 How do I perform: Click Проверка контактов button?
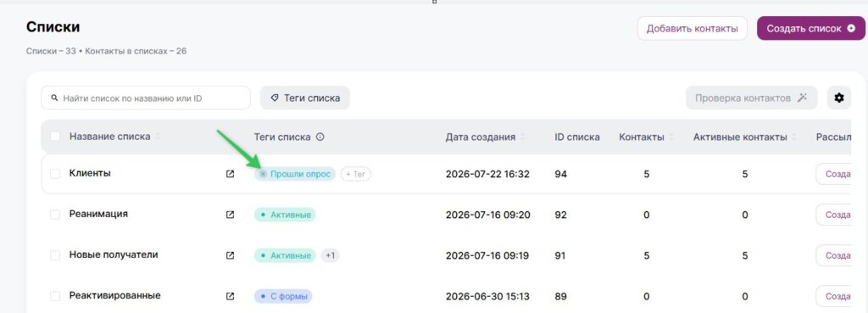752,98
